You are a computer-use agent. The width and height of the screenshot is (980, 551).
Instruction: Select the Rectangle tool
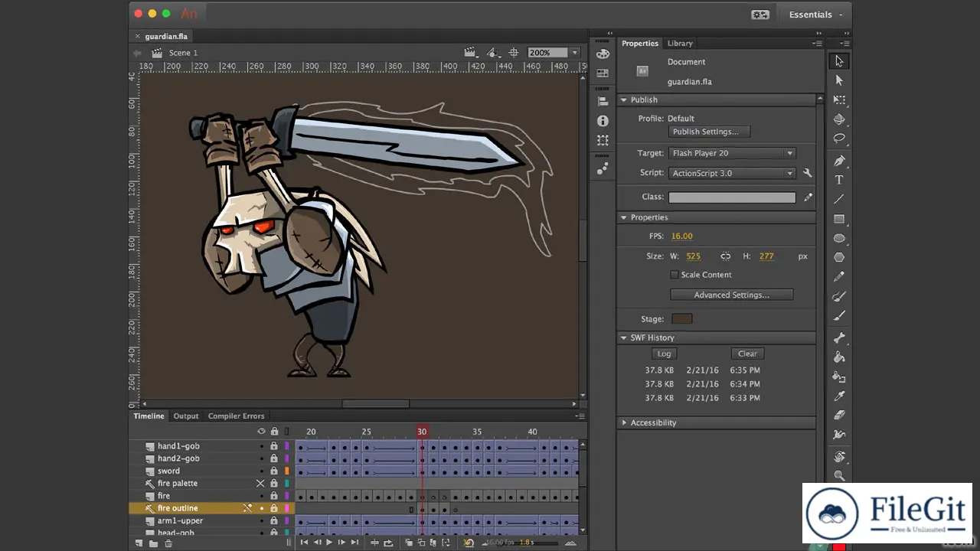pyautogui.click(x=839, y=219)
